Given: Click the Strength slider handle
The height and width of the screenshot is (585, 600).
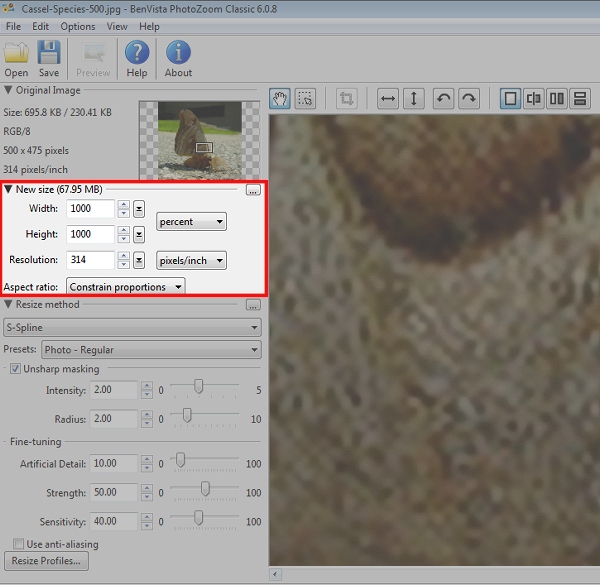Looking at the screenshot, I should 205,489.
